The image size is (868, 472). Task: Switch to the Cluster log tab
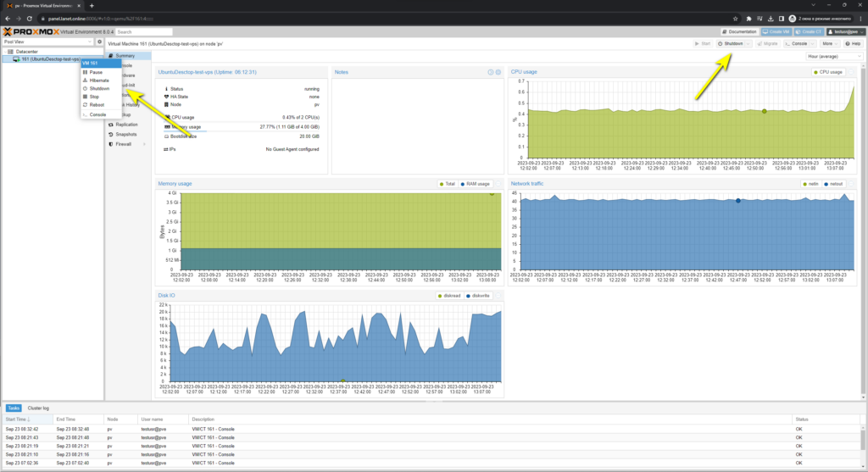[x=38, y=408]
